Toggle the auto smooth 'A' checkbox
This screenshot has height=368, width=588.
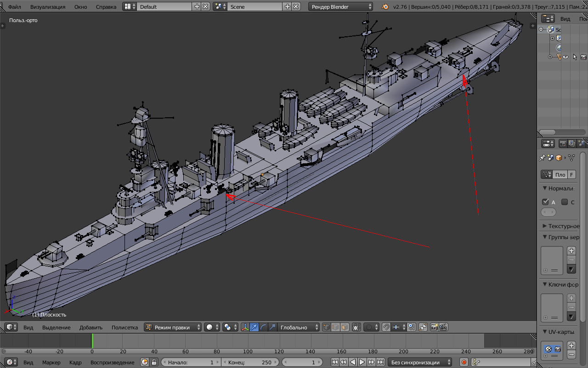click(x=546, y=202)
